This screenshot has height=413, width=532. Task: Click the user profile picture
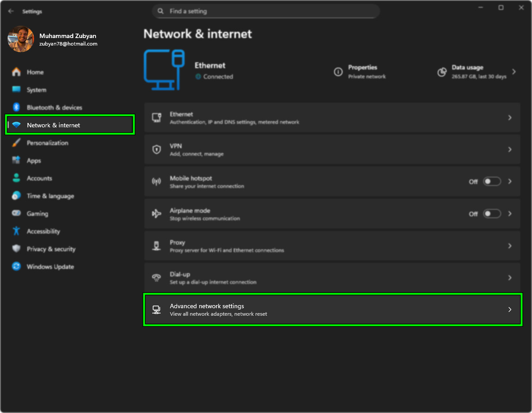[x=21, y=39]
